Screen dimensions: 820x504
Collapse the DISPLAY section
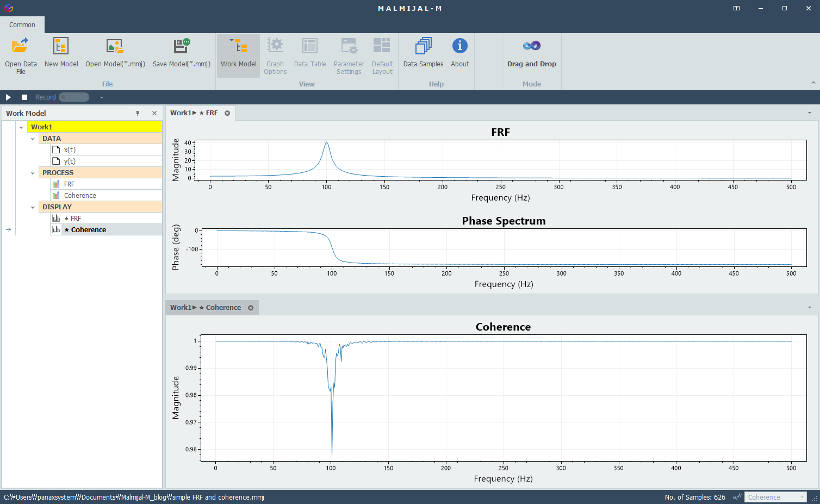pos(33,207)
